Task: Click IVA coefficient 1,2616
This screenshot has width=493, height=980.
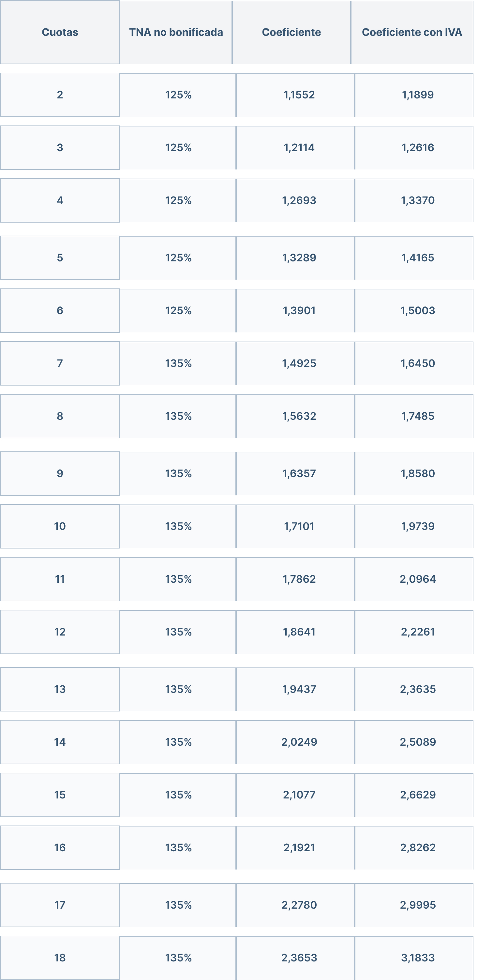Action: coord(418,148)
